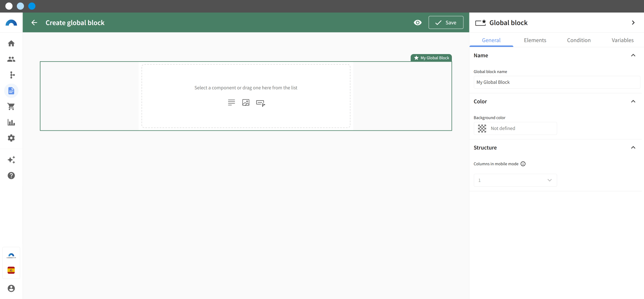The image size is (644, 299).
Task: Insert a text component icon
Action: pyautogui.click(x=231, y=102)
